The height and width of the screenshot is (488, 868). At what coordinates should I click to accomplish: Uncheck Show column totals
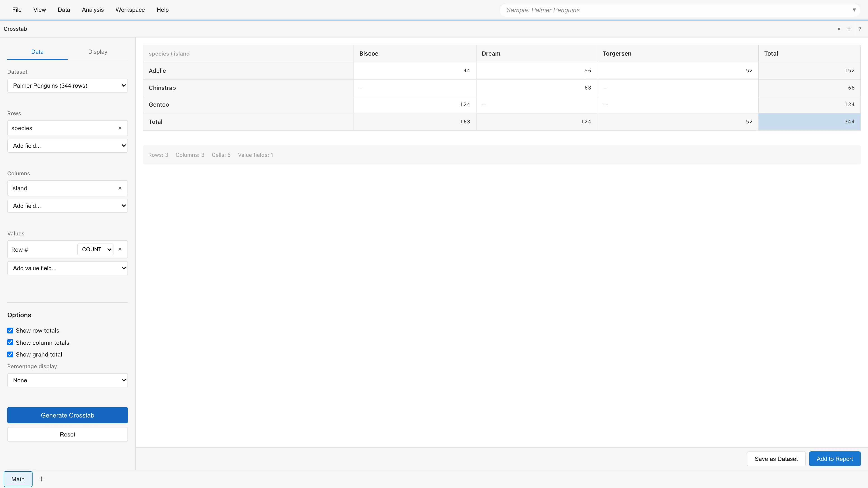[x=10, y=342]
